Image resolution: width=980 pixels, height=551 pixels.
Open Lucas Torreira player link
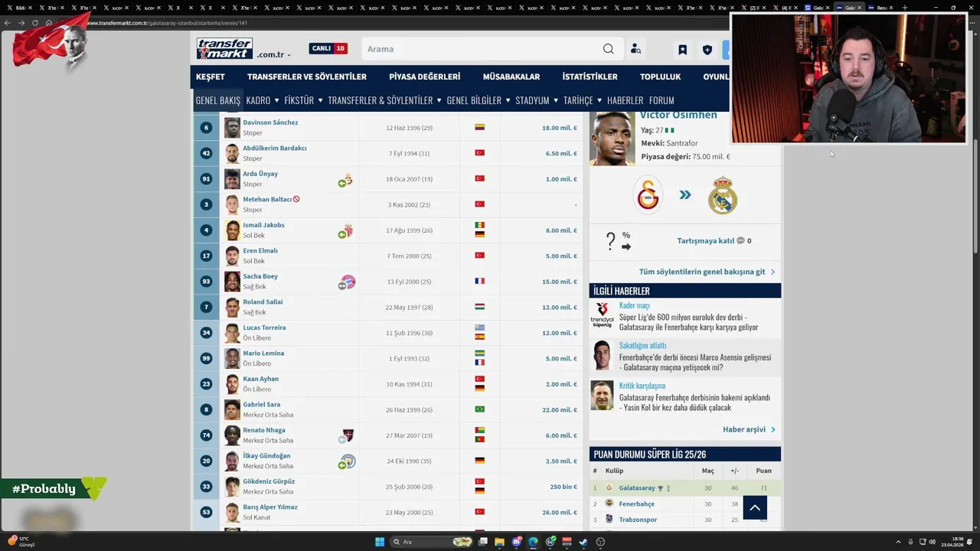point(264,328)
